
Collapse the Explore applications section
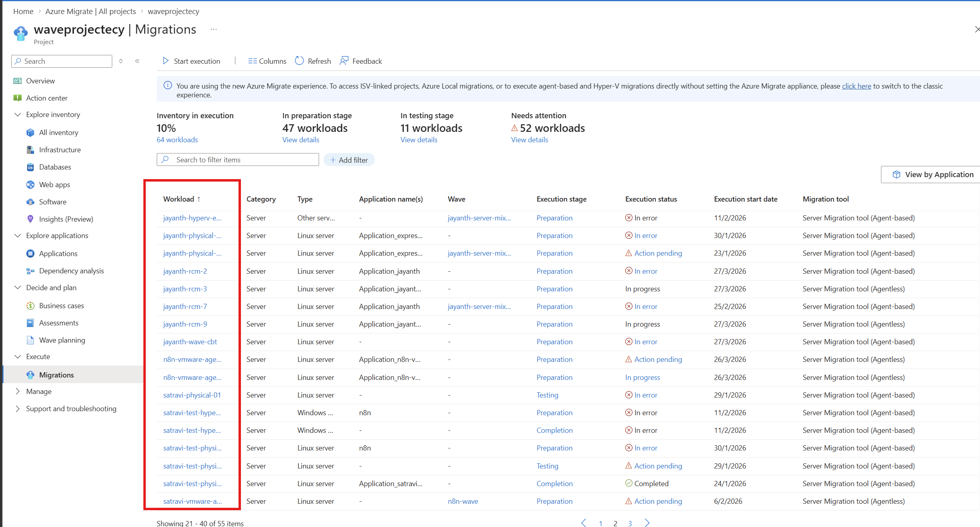[18, 236]
